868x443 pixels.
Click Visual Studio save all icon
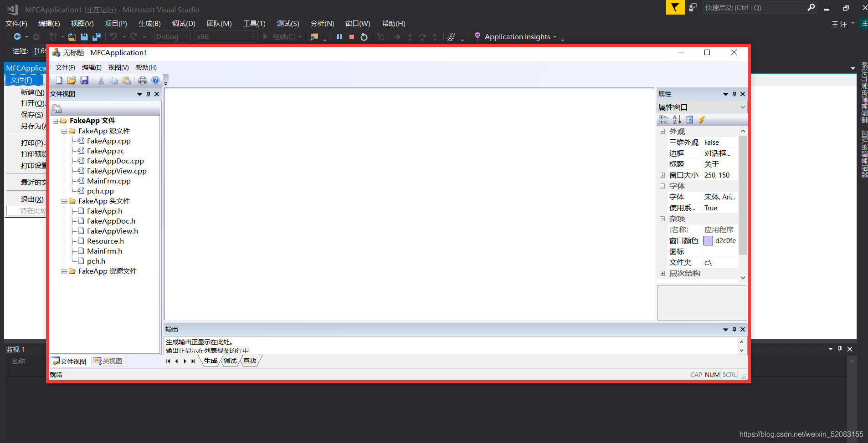(97, 37)
